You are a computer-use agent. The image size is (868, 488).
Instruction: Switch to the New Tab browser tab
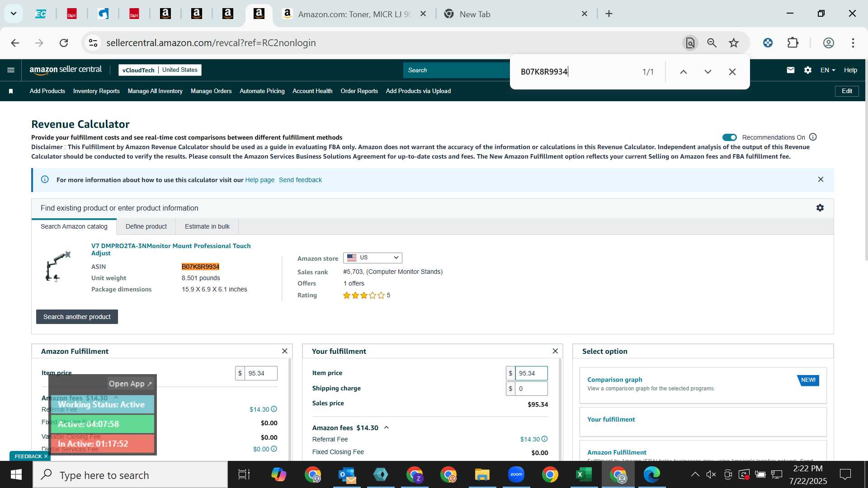(x=515, y=14)
